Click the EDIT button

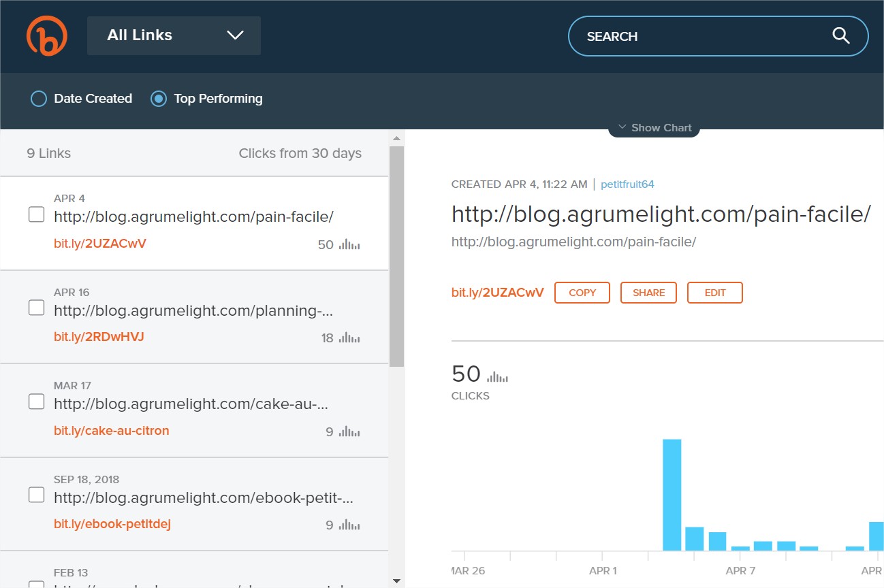tap(714, 293)
